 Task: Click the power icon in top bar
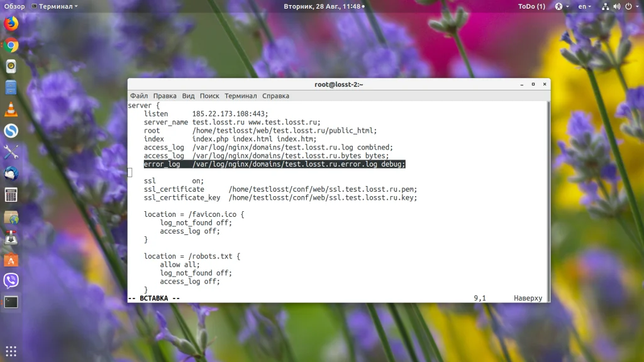tap(628, 6)
